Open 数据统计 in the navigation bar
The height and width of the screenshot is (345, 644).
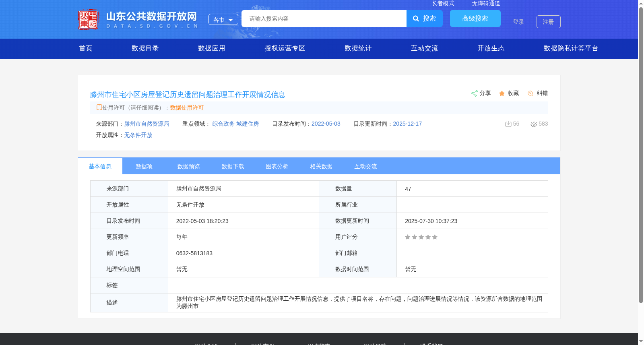[358, 48]
